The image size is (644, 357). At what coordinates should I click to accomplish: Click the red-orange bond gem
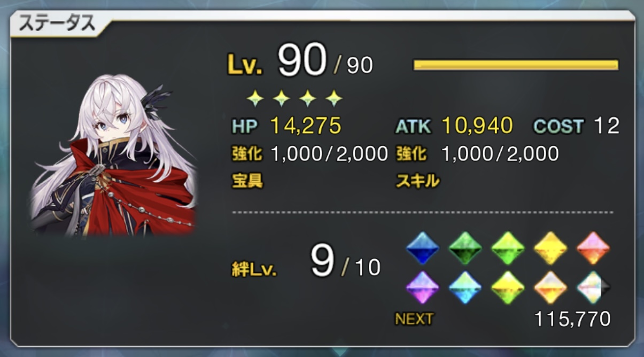point(593,248)
